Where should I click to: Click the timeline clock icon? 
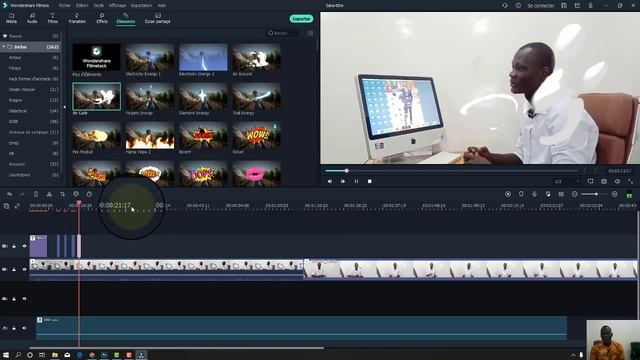click(x=89, y=194)
